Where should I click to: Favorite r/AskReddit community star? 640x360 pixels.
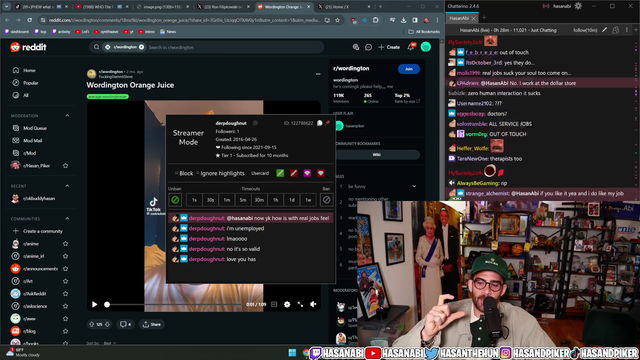coord(65,293)
